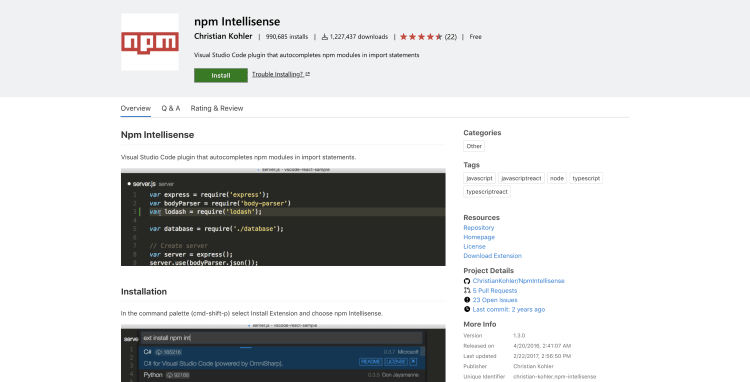Screen dimensions: 750x382
Task: Click the external link icon after Trouble Installing
Action: coord(308,74)
